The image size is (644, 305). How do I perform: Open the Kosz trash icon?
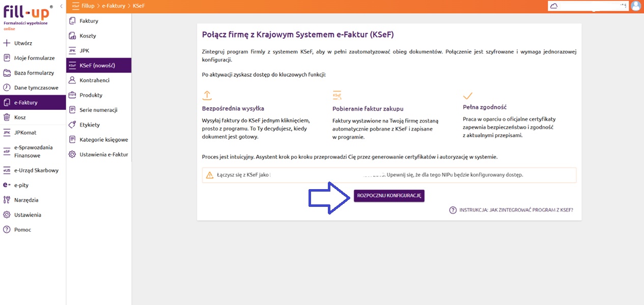[7, 117]
